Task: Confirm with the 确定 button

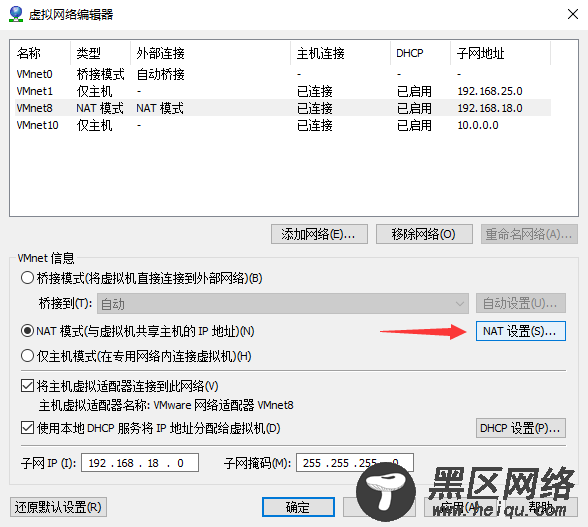Action: pos(298,507)
